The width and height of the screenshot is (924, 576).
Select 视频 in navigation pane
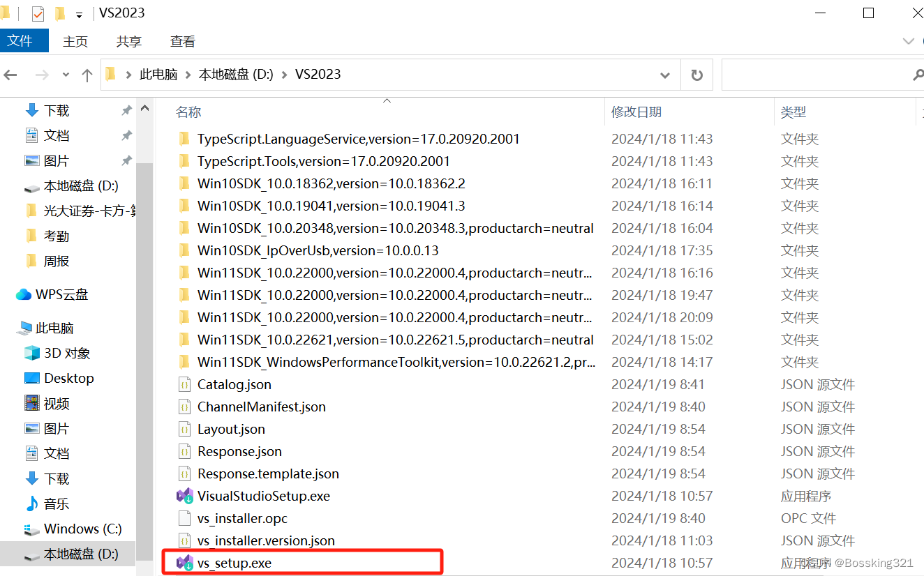[57, 403]
